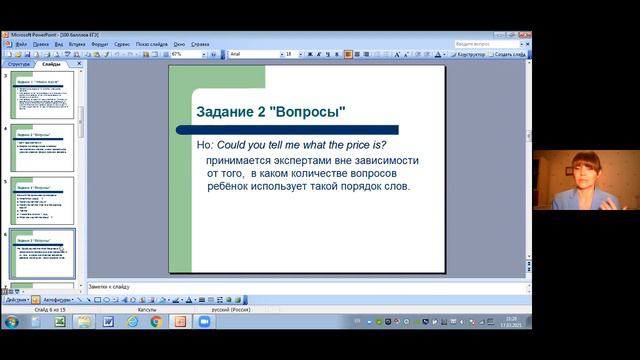640x360 pixels.
Task: Click the drawing toolbar font color icon
Action: pyautogui.click(x=189, y=300)
